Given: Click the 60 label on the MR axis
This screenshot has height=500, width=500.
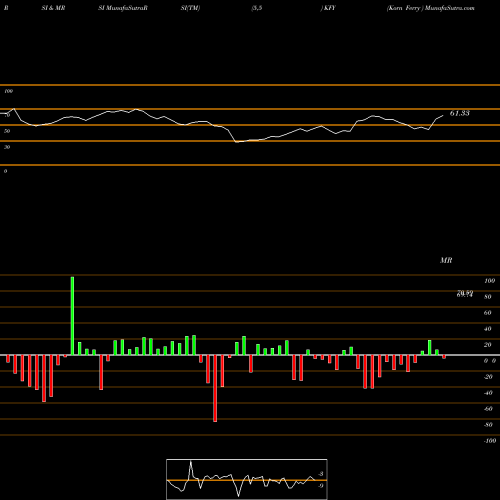Looking at the screenshot, I should point(487,313).
